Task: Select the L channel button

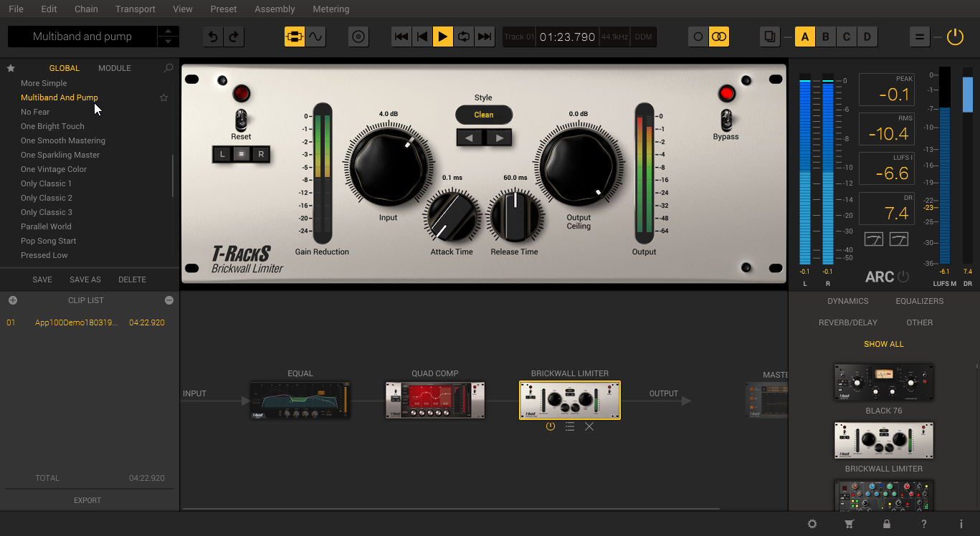Action: click(222, 154)
